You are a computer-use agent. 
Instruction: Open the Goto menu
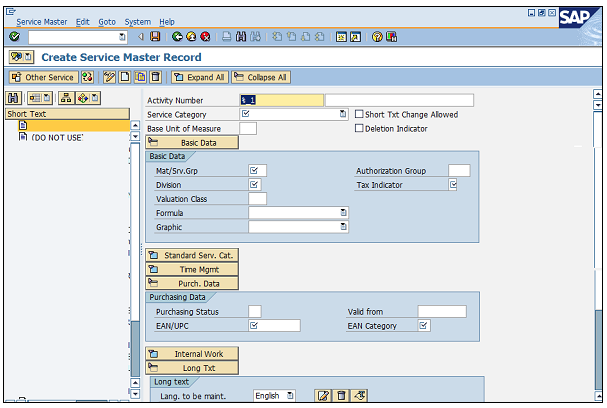coord(107,21)
